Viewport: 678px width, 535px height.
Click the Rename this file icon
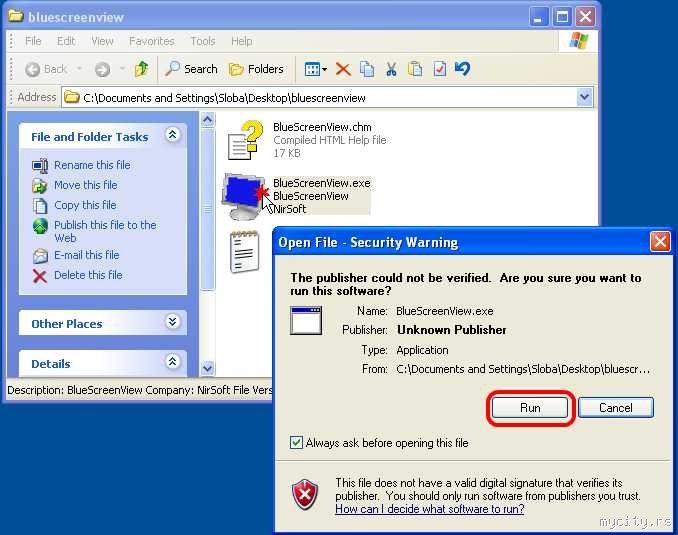tap(40, 165)
